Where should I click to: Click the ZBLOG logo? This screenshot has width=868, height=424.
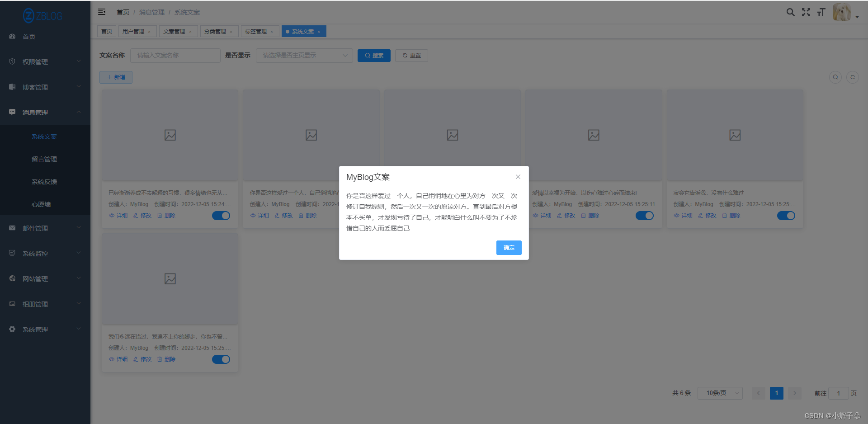coord(42,16)
